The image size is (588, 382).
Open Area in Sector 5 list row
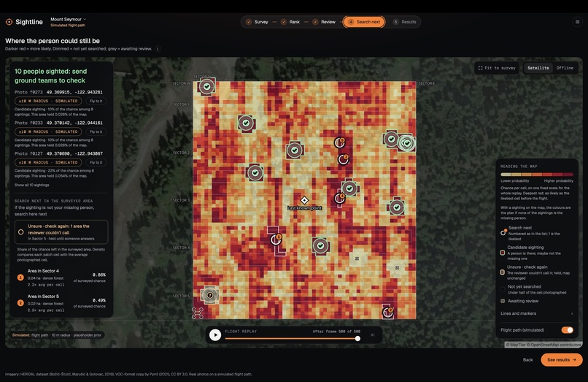click(x=61, y=304)
